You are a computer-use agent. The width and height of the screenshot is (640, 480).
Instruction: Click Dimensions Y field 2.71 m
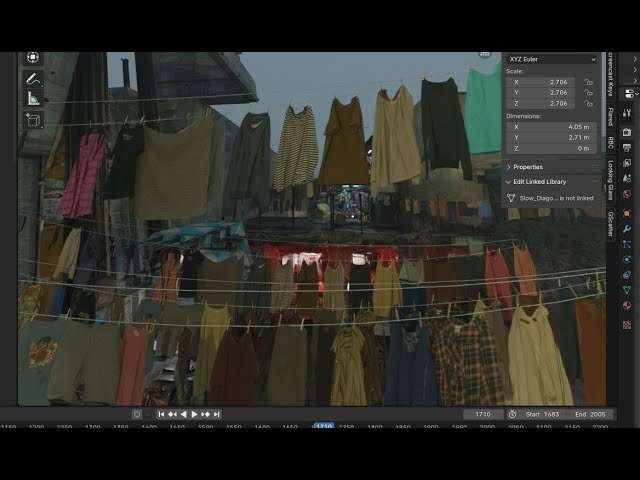coord(551,138)
